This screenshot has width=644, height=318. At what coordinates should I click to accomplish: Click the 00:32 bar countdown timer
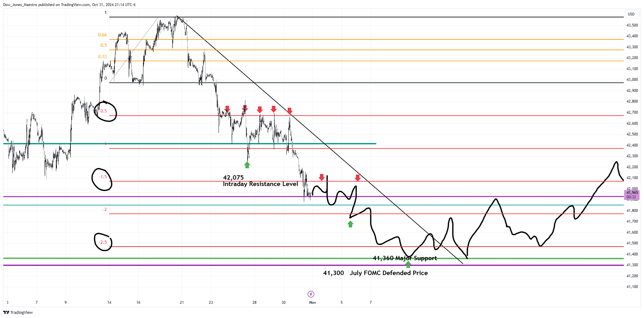tap(632, 197)
